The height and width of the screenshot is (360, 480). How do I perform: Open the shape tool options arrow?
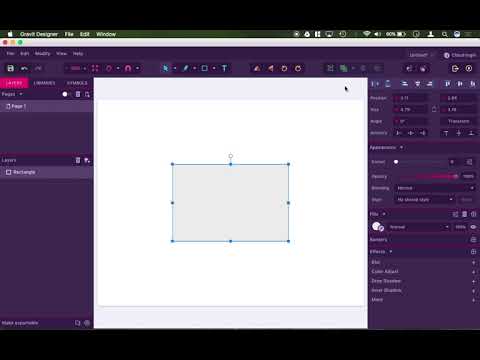click(214, 68)
